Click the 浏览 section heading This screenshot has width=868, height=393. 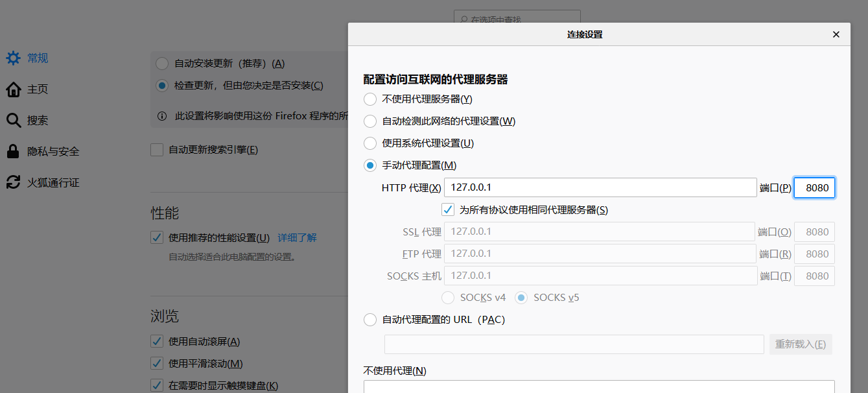pyautogui.click(x=165, y=316)
